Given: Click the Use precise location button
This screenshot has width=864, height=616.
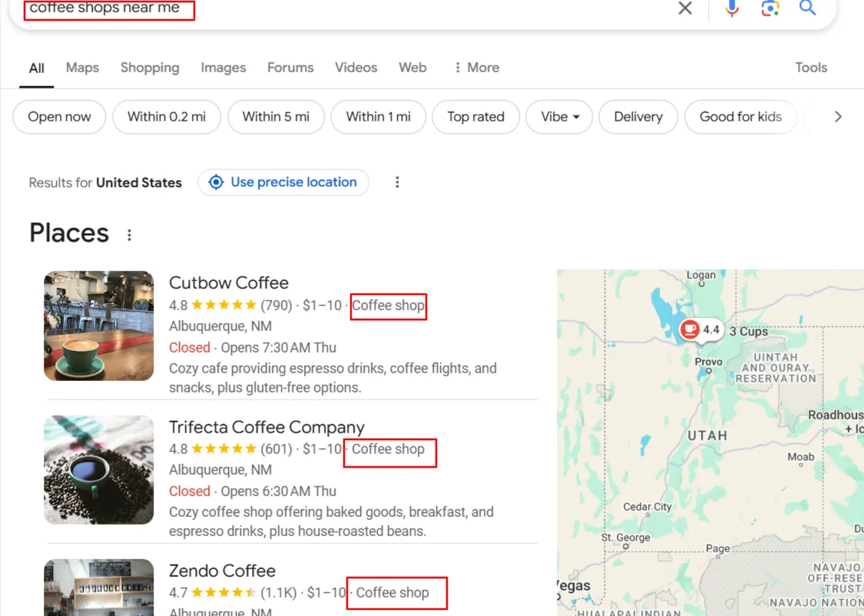Looking at the screenshot, I should point(283,182).
